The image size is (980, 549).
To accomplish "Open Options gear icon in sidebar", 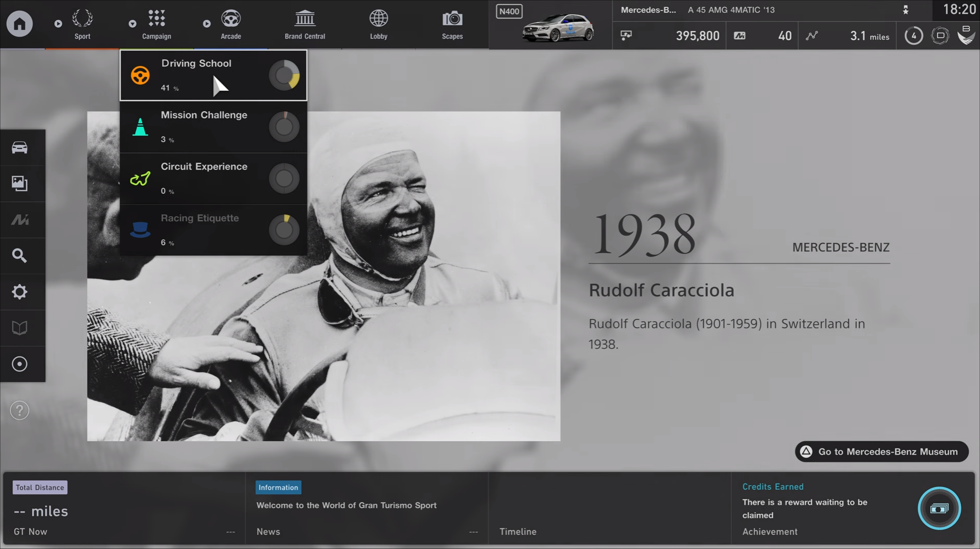I will coord(20,292).
